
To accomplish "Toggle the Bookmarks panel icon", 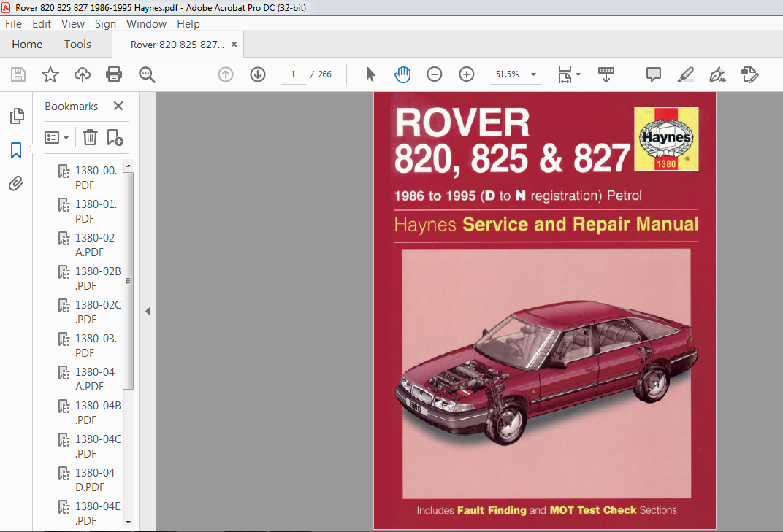I will (16, 150).
